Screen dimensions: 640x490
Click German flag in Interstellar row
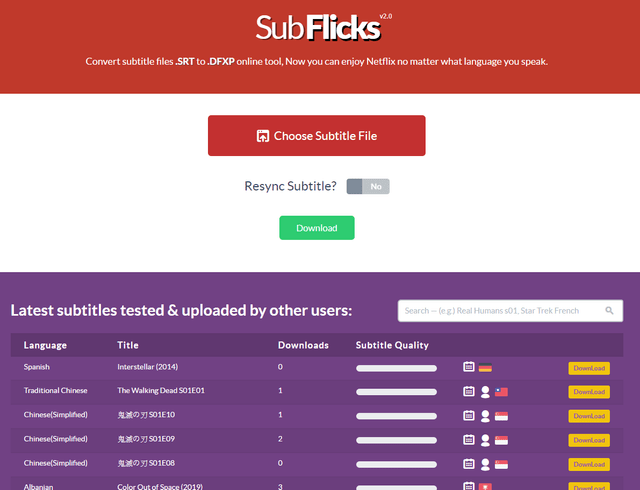pos(485,368)
